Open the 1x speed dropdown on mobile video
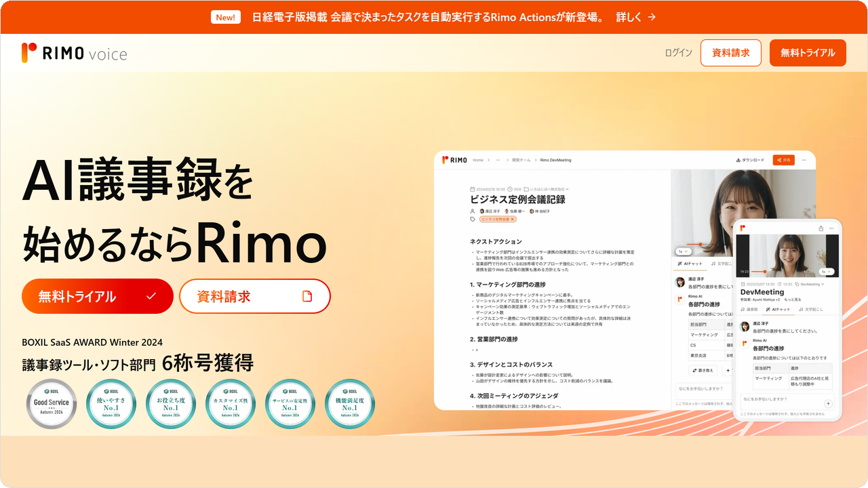The height and width of the screenshot is (488, 868). (x=825, y=271)
